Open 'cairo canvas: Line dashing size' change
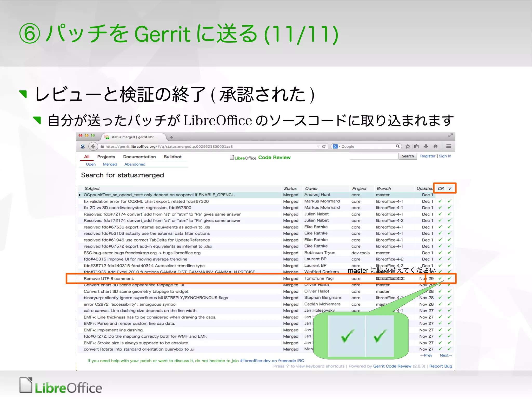Viewport: 532px width, 399px height. [141, 311]
